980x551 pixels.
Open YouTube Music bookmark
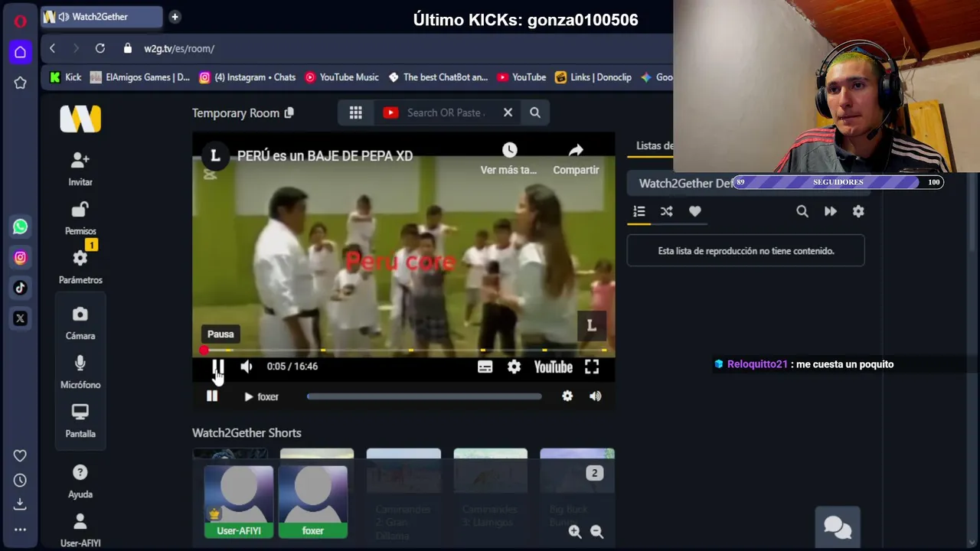341,77
